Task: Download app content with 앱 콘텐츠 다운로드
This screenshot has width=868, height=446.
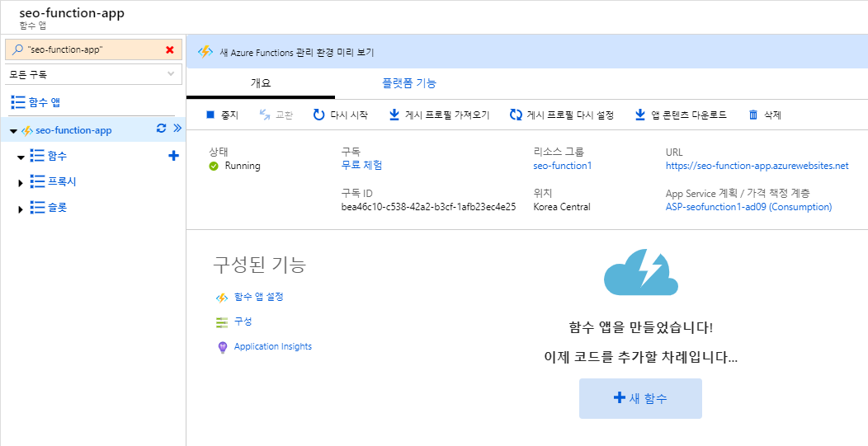Action: click(681, 115)
